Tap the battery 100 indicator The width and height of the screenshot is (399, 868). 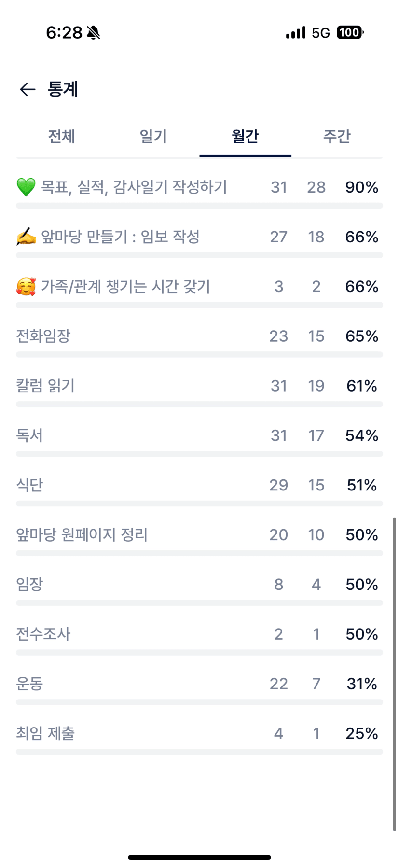coord(350,32)
